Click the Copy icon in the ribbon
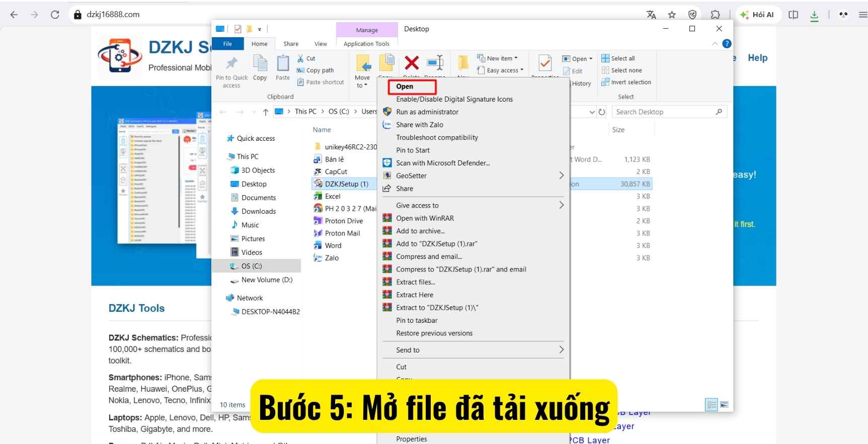Screen dimensions: 868x444 [x=260, y=63]
